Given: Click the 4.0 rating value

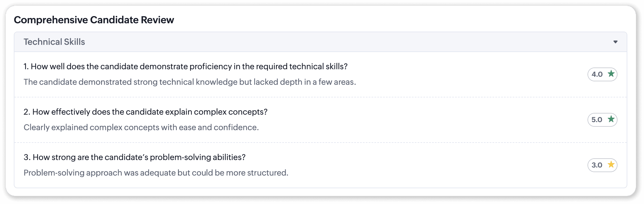Looking at the screenshot, I should (597, 74).
